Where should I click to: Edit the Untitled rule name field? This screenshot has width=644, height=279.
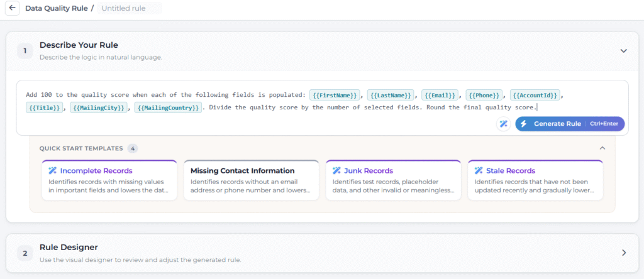(x=130, y=8)
